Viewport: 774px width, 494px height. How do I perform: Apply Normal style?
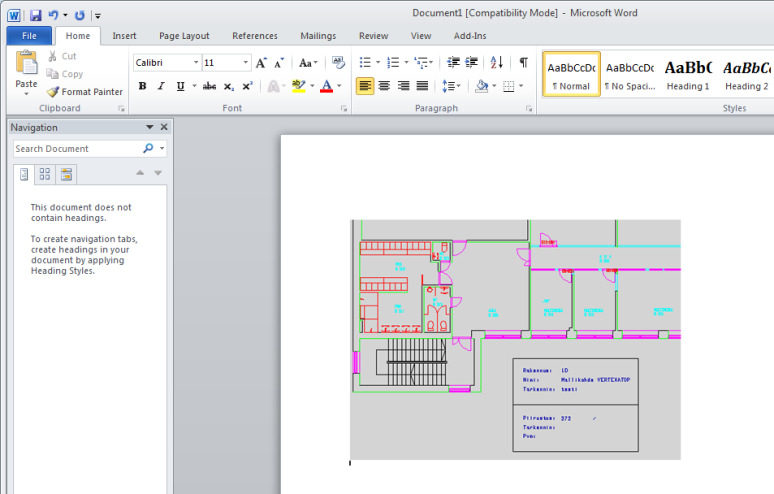(x=571, y=74)
